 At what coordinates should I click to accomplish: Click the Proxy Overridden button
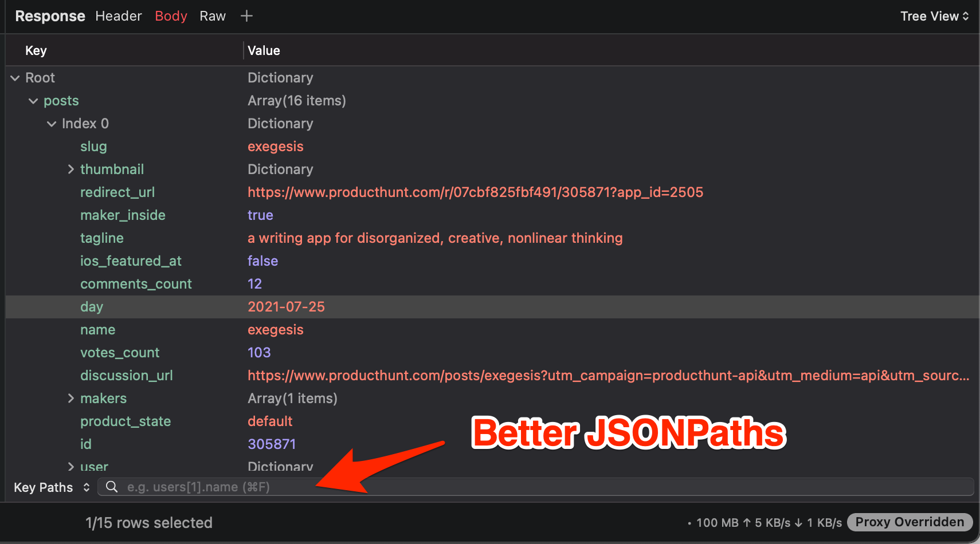point(910,522)
